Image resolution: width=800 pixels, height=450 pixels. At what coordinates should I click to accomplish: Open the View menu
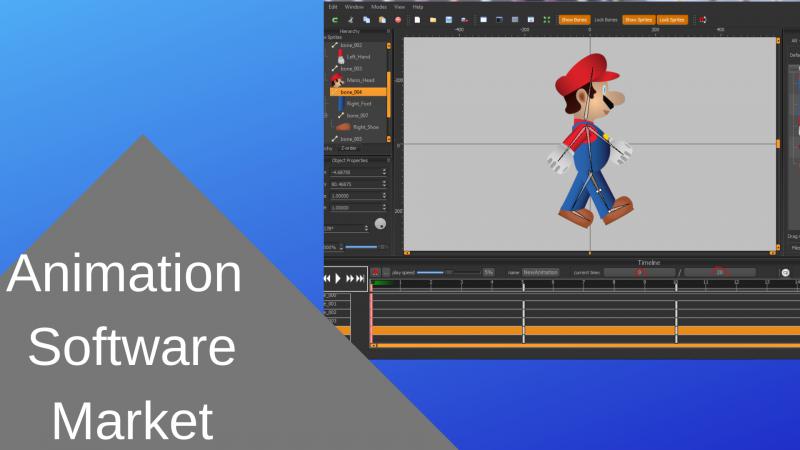coord(399,7)
